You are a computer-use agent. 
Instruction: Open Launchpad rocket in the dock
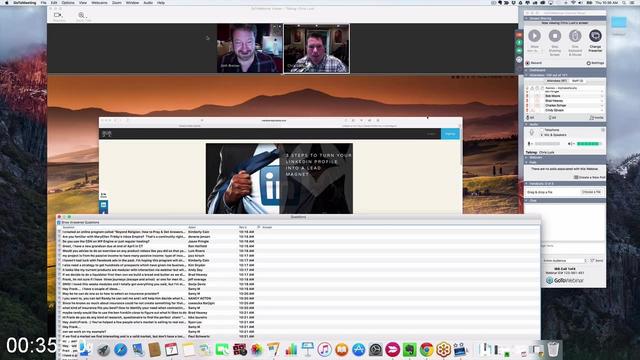(103, 350)
